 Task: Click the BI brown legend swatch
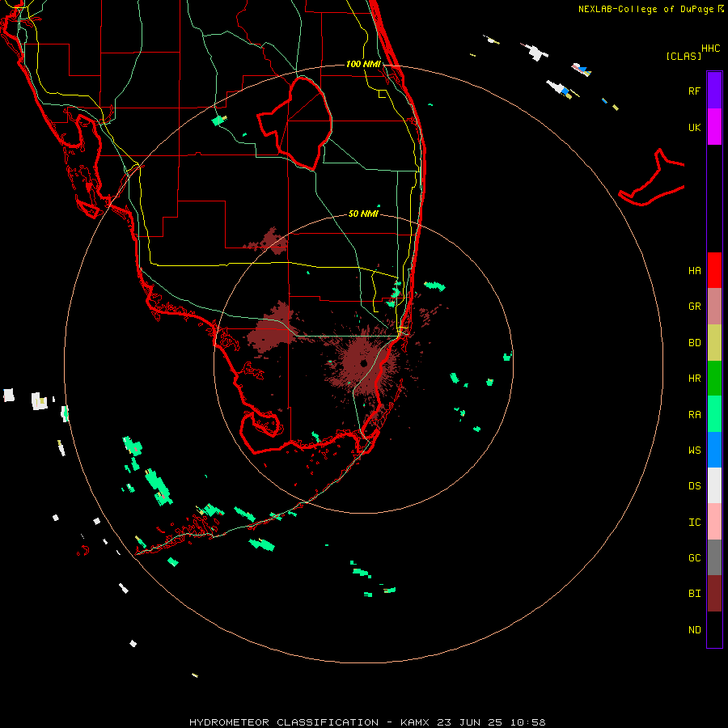pos(714,594)
